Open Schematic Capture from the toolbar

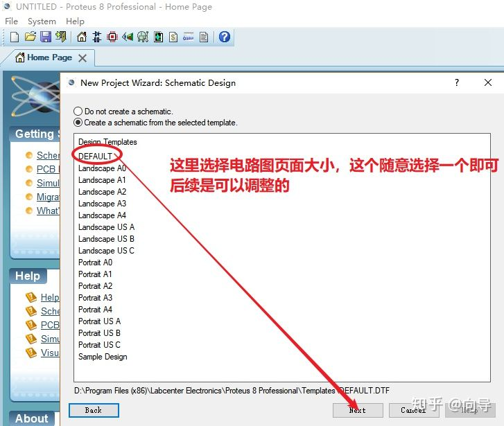pyautogui.click(x=97, y=37)
